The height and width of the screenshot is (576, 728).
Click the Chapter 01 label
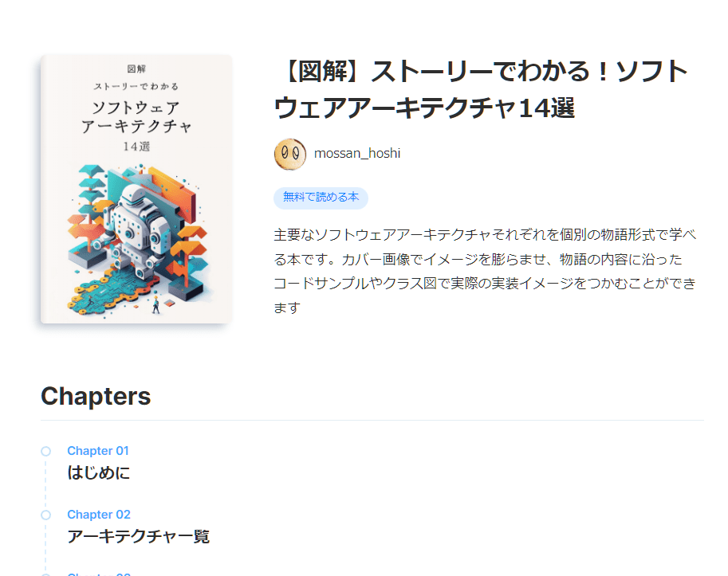(98, 451)
